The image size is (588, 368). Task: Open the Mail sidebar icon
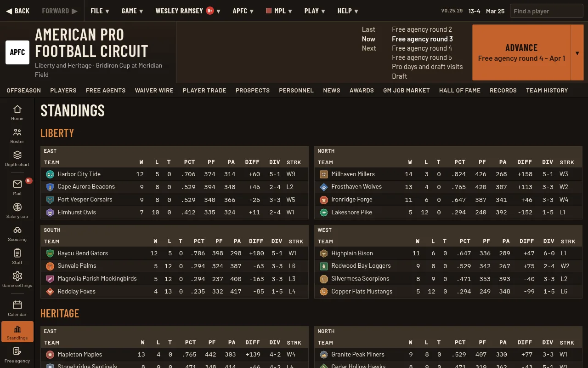coord(17,188)
